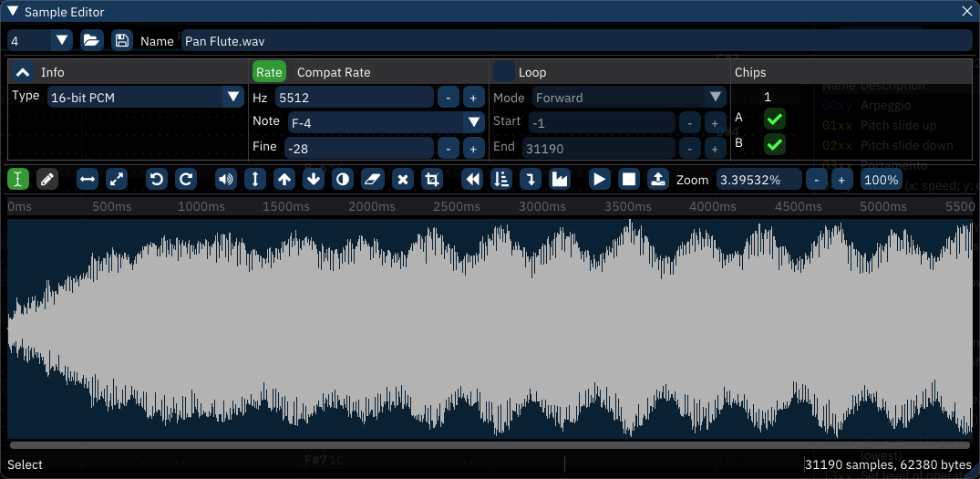
Task: Reverse the sample with rewind icon
Action: tap(473, 180)
